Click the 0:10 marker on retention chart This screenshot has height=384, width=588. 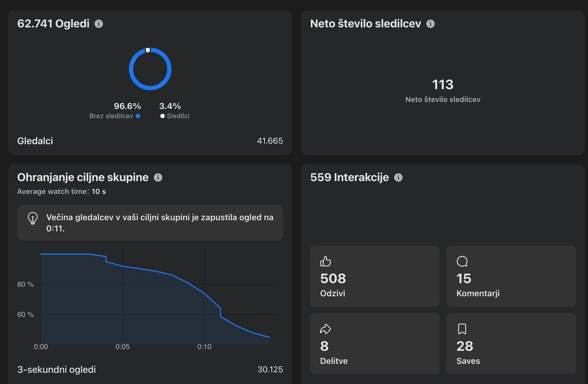point(204,347)
